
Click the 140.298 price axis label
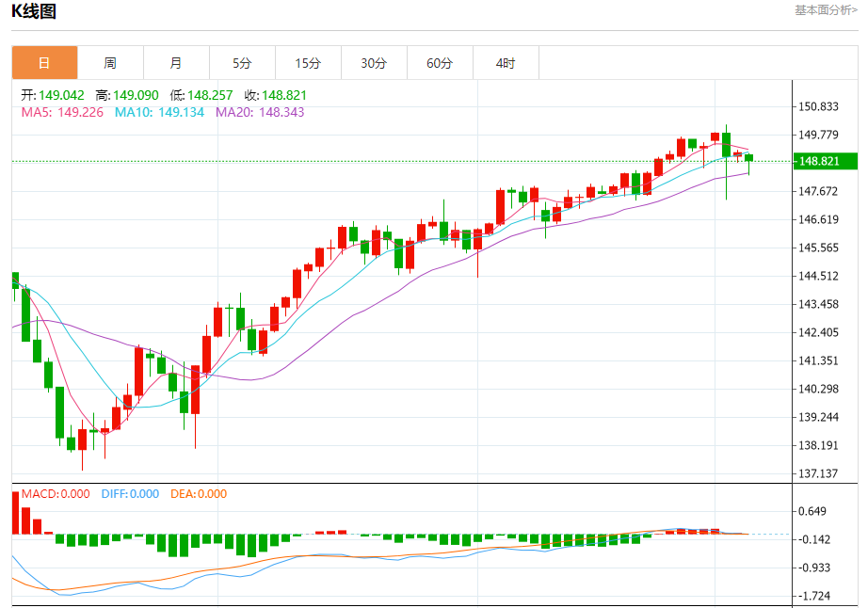coord(818,389)
